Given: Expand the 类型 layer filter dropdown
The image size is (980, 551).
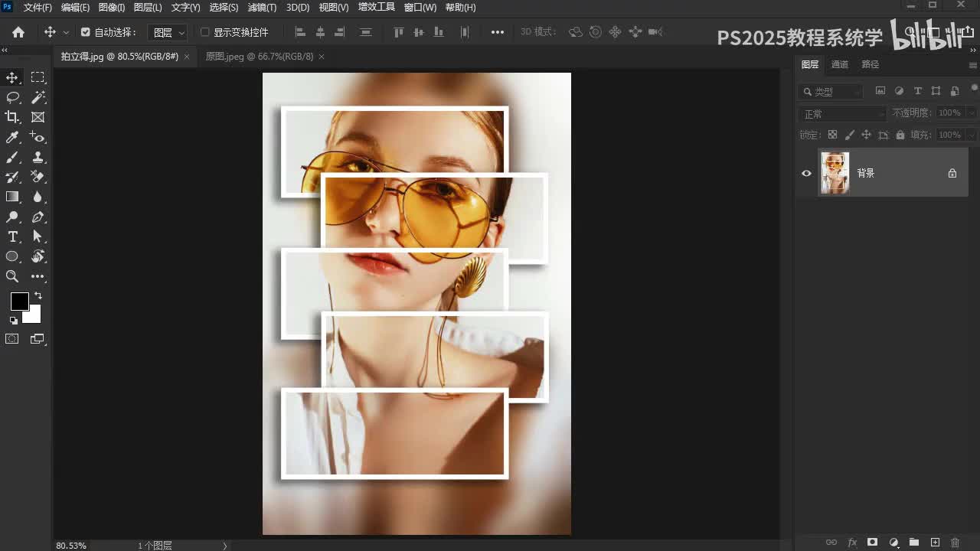Looking at the screenshot, I should click(x=831, y=92).
